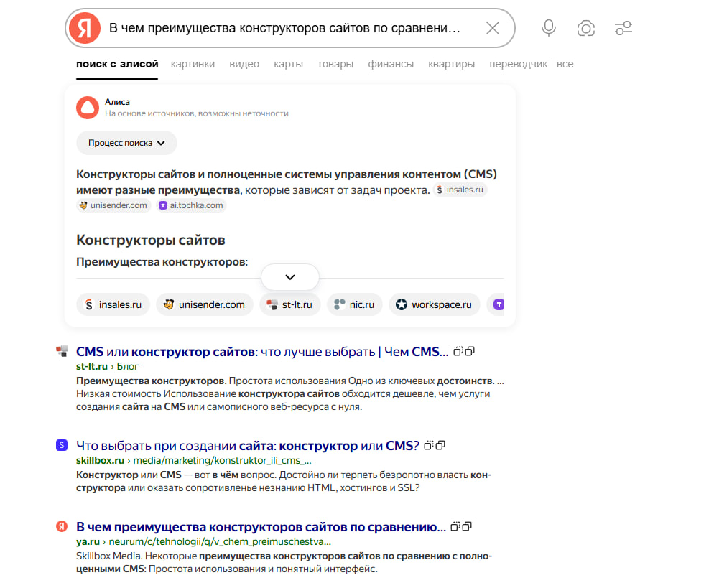
Task: Open insales.ru source chip in bottom row
Action: tap(113, 304)
